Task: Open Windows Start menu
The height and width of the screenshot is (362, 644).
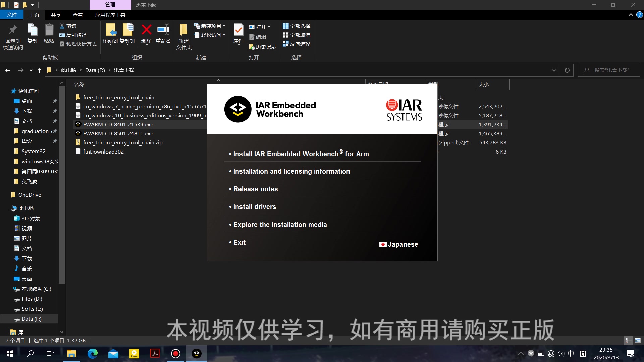Action: click(10, 354)
